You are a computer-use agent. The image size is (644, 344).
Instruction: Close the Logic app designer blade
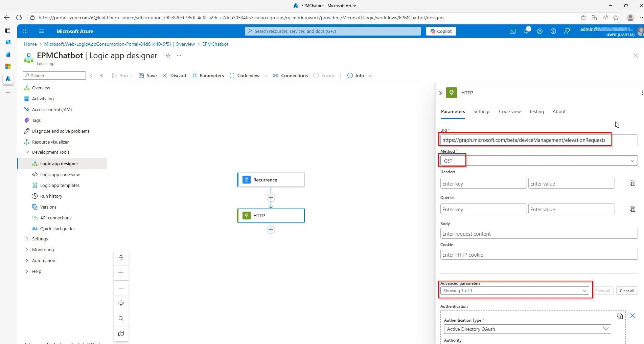(636, 56)
